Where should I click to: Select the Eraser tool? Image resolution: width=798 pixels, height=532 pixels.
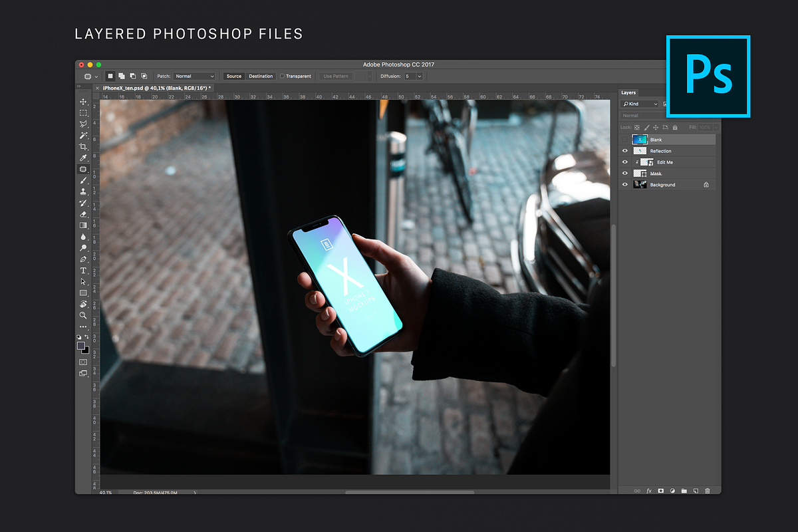(83, 215)
